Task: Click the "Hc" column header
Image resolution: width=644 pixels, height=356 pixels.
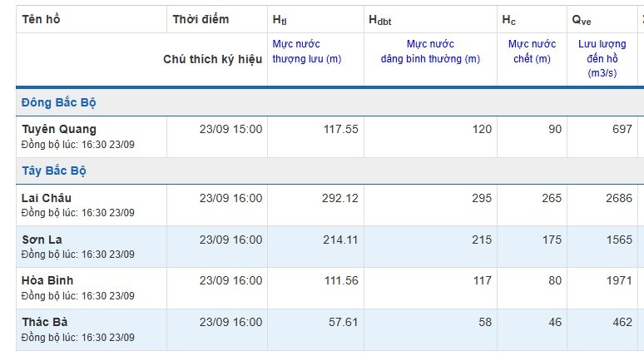Action: 508,19
